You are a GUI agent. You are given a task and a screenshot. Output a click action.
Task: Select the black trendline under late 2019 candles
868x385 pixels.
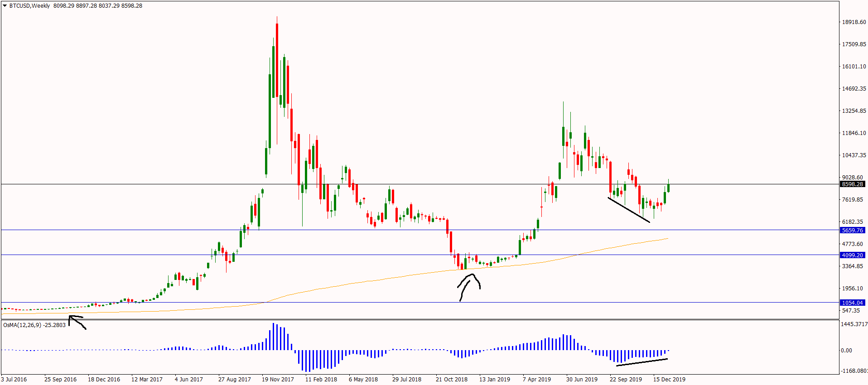629,210
